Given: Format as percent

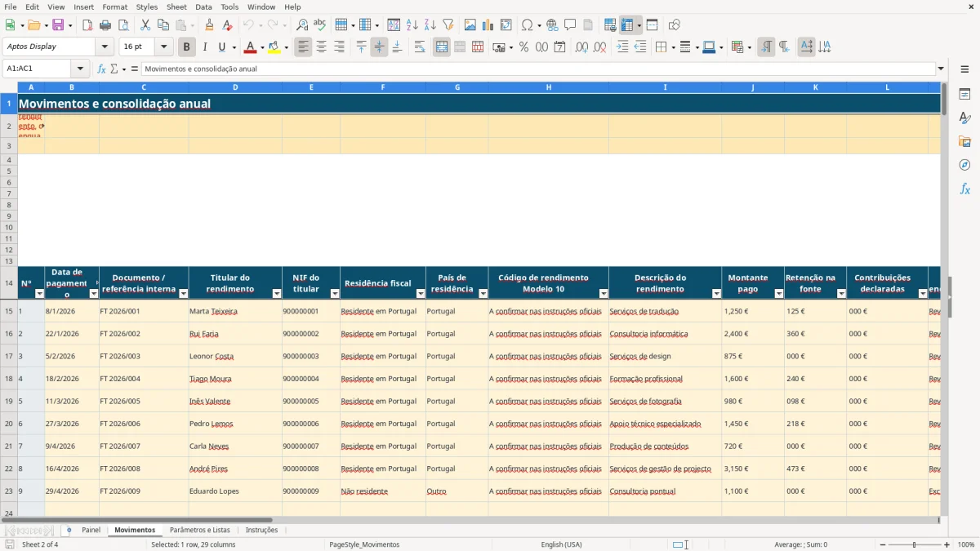Looking at the screenshot, I should click(x=524, y=47).
